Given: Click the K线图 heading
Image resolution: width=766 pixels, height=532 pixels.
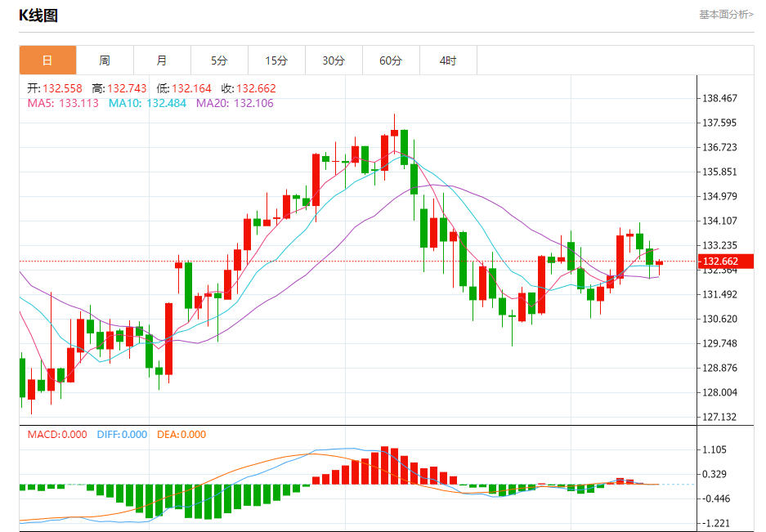Looking at the screenshot, I should [x=38, y=16].
